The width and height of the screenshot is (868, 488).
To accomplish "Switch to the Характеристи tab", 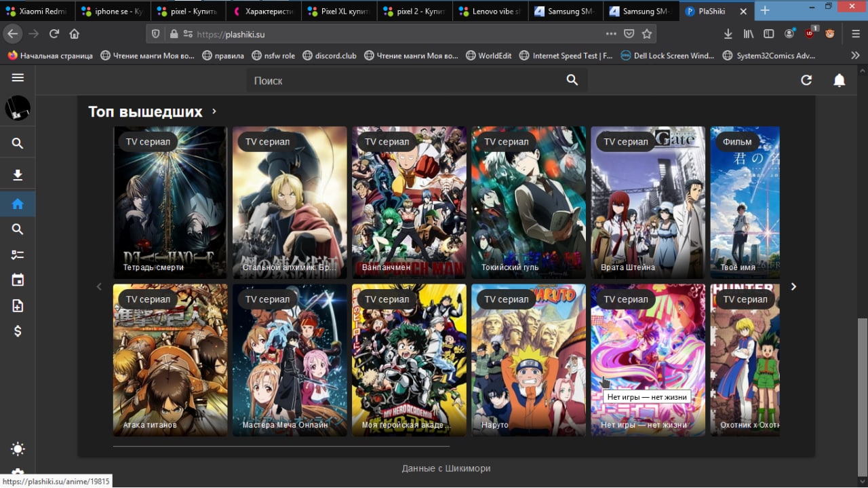I will click(263, 12).
